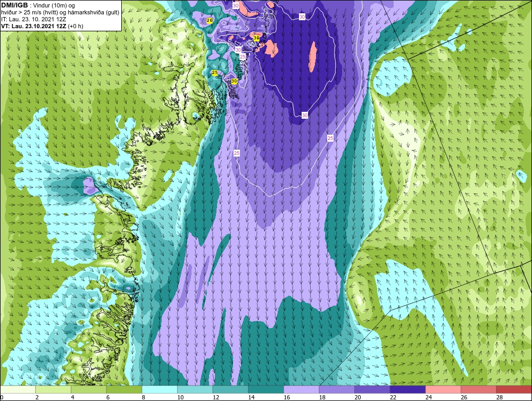Pick the salmon pink 24–26 m/s swatch
532x401 pixels.
[443, 389]
